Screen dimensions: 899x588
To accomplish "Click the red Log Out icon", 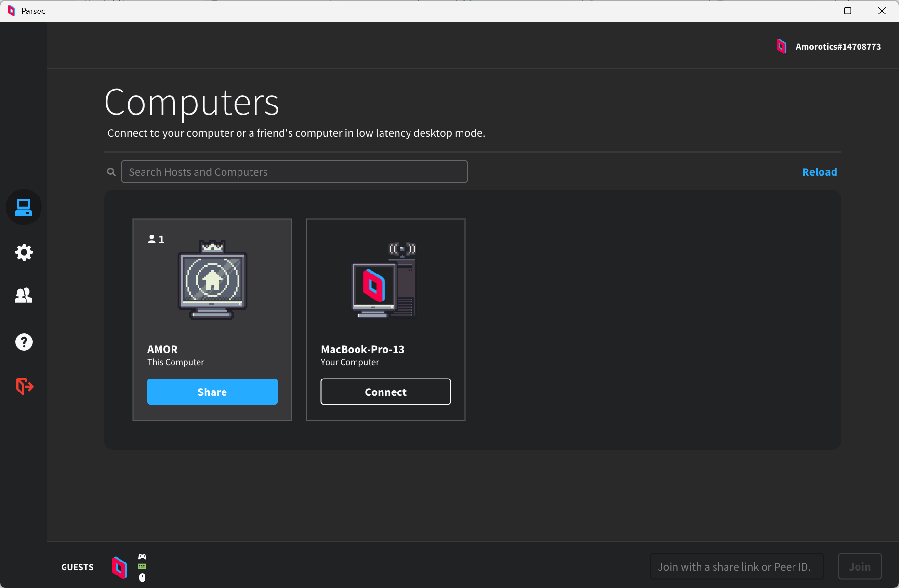I will coord(24,386).
